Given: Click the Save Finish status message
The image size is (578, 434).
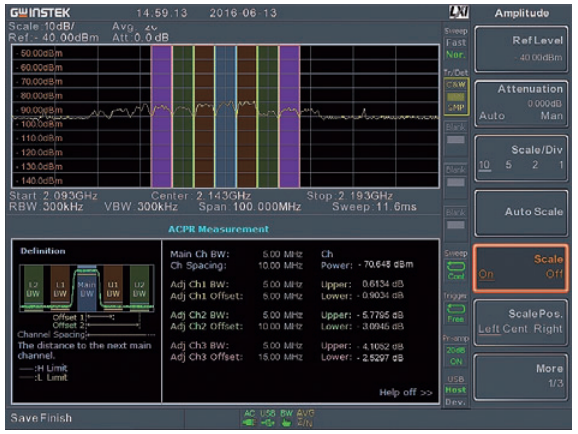Looking at the screenshot, I should coord(41,418).
